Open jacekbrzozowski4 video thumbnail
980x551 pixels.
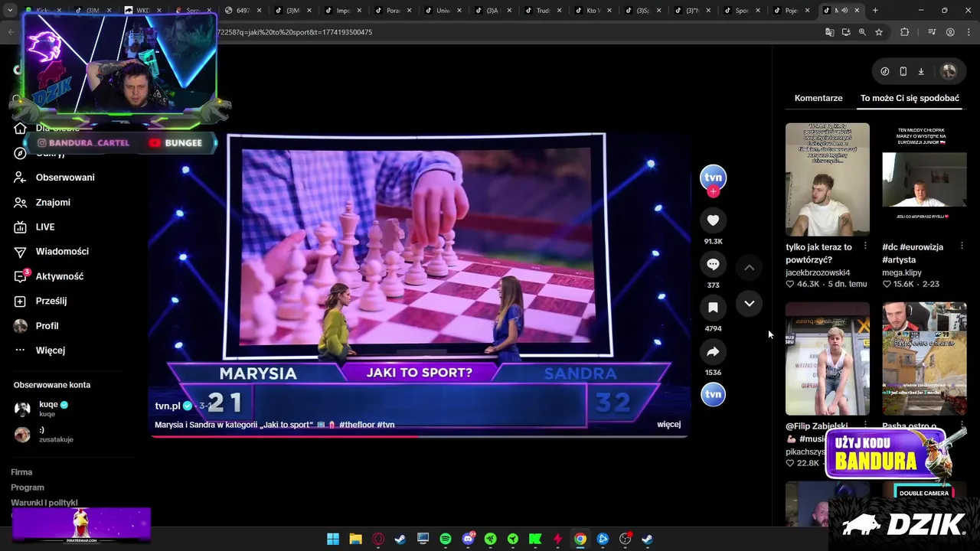pyautogui.click(x=828, y=180)
